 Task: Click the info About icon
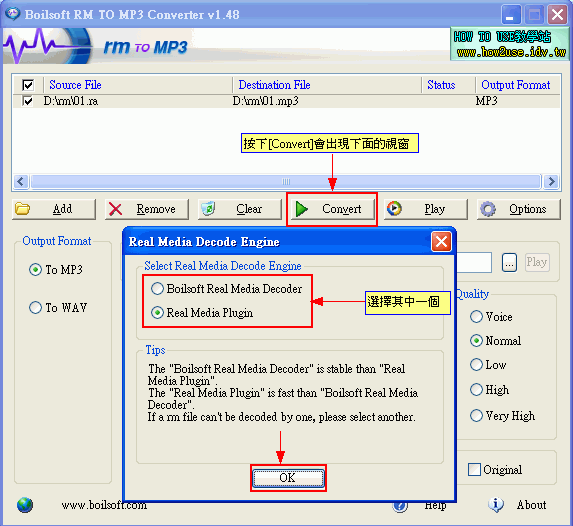point(496,504)
